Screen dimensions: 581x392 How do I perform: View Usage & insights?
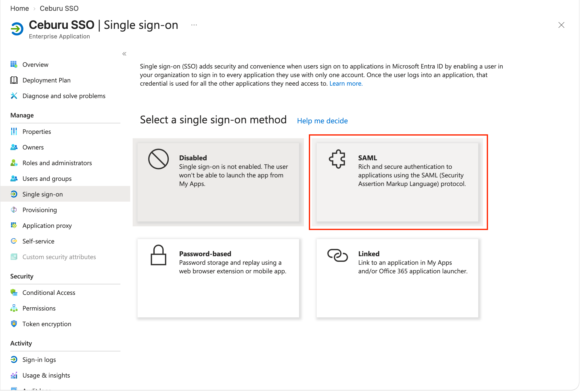pyautogui.click(x=66, y=376)
